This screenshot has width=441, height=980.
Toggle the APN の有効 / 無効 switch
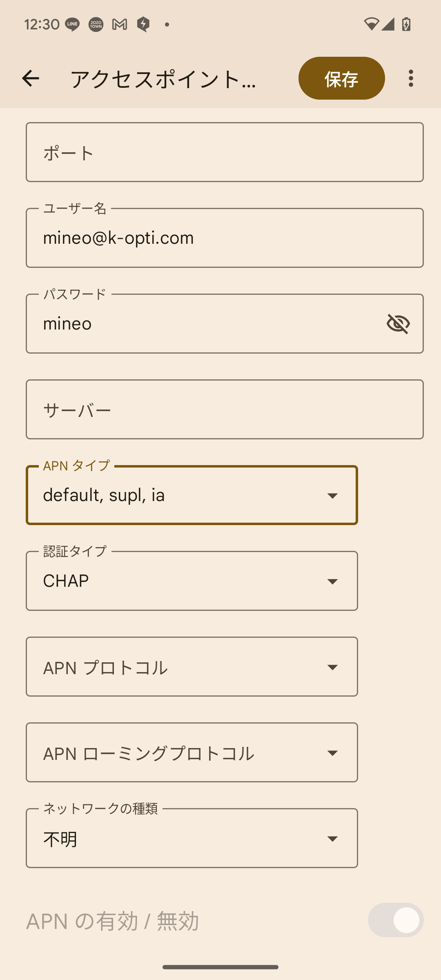395,920
